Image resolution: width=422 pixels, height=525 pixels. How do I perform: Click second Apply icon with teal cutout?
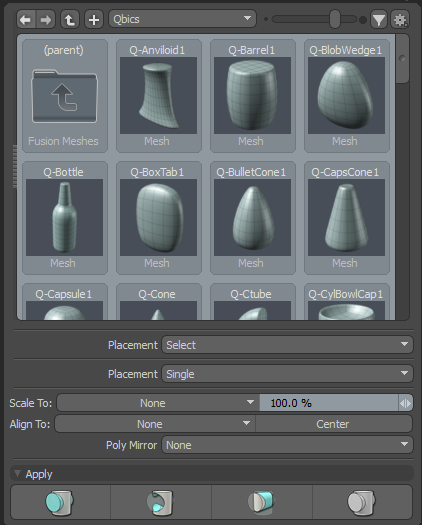(161, 502)
